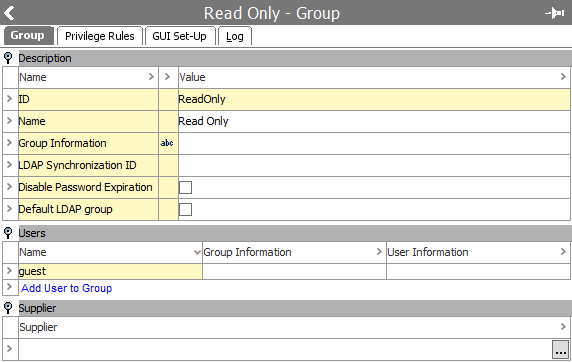Click the Users section header
This screenshot has width=572, height=362.
click(295, 233)
